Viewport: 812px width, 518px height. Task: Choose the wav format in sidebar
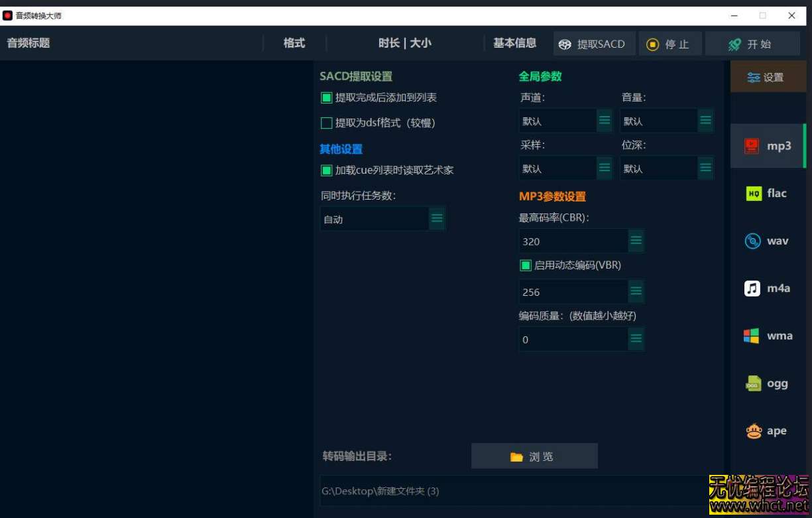tap(769, 241)
